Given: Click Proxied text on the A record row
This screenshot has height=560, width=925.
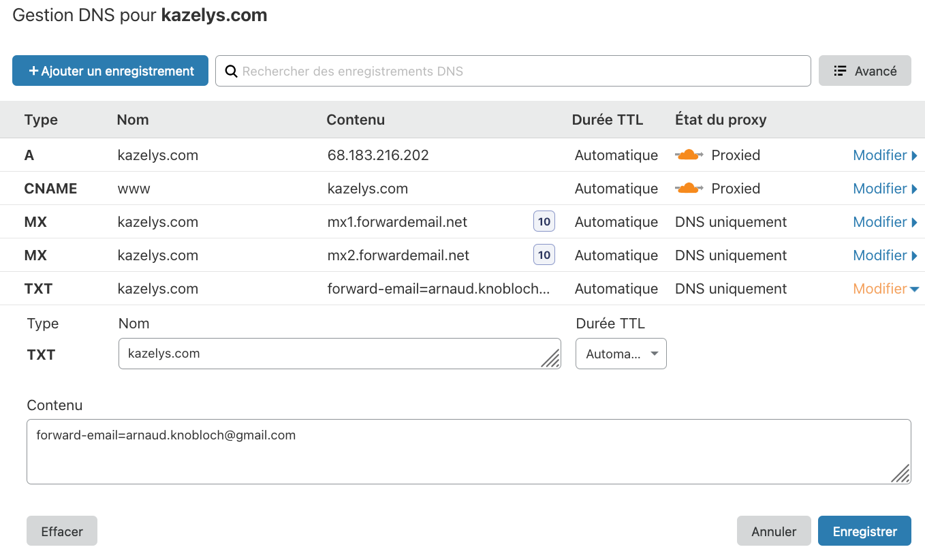Looking at the screenshot, I should (x=736, y=155).
